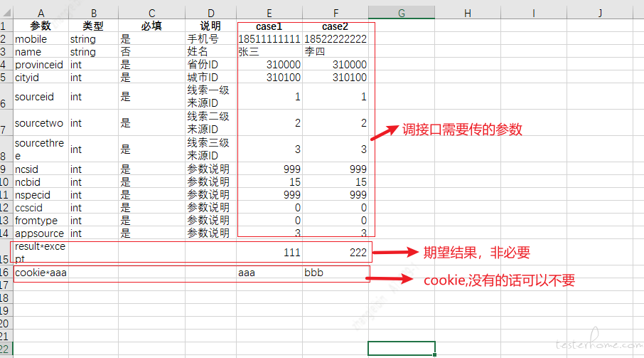Click the '城市ID' description cell
The image size is (644, 358).
coord(210,78)
